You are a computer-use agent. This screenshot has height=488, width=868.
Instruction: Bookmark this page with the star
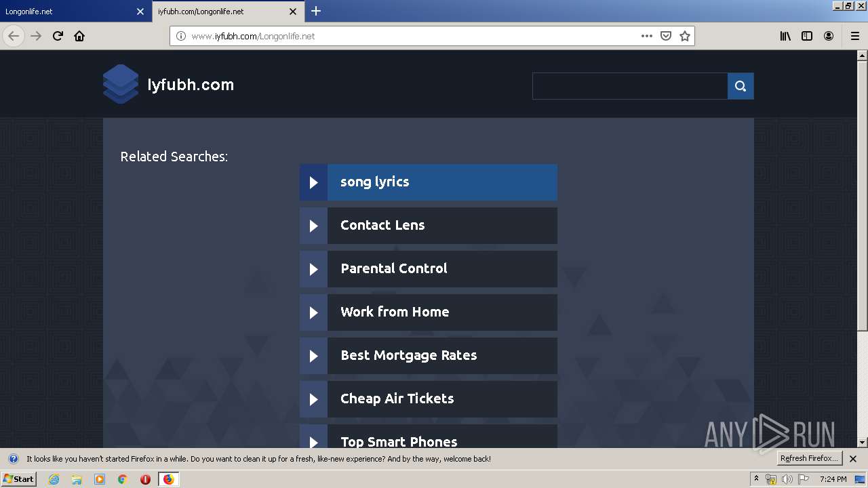685,36
